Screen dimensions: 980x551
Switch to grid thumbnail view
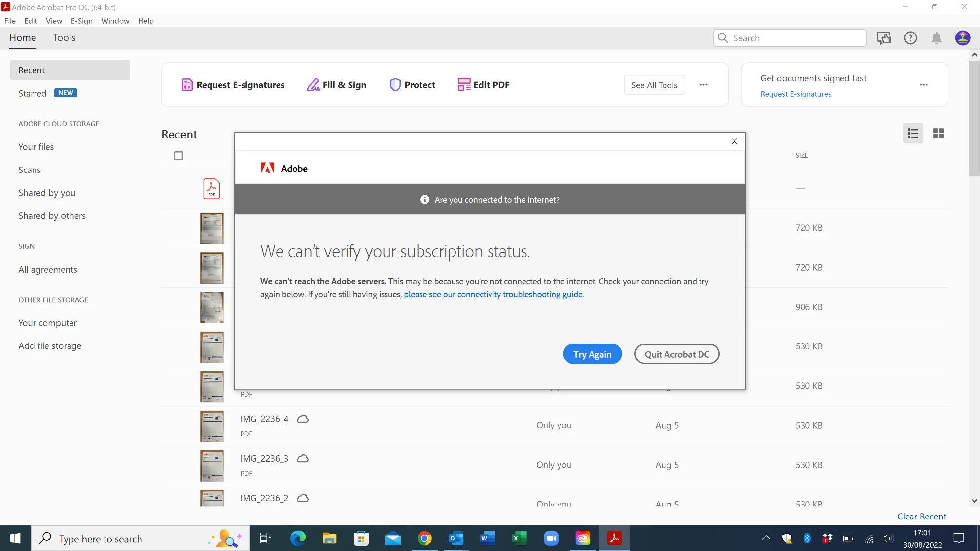coord(938,134)
